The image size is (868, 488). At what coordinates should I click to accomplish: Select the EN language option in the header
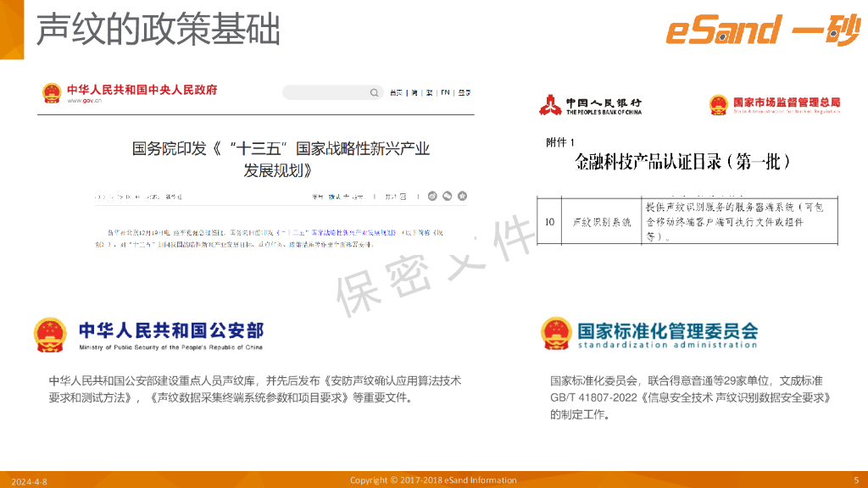point(444,93)
